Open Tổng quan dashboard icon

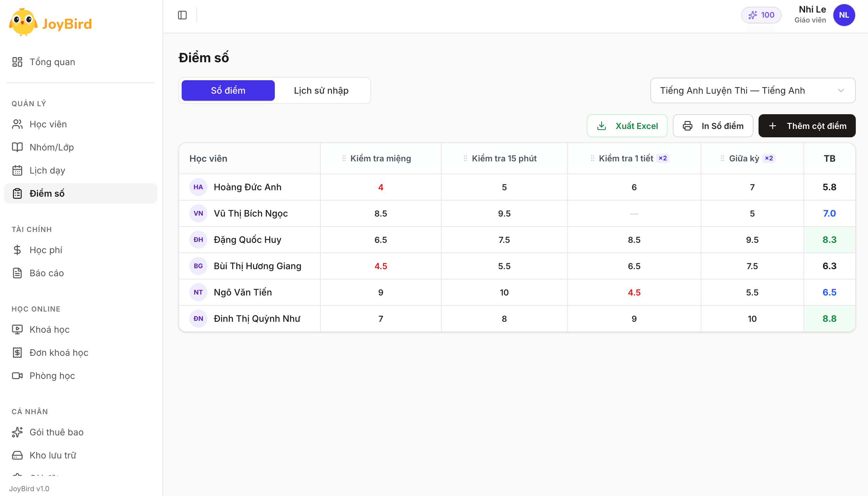17,62
